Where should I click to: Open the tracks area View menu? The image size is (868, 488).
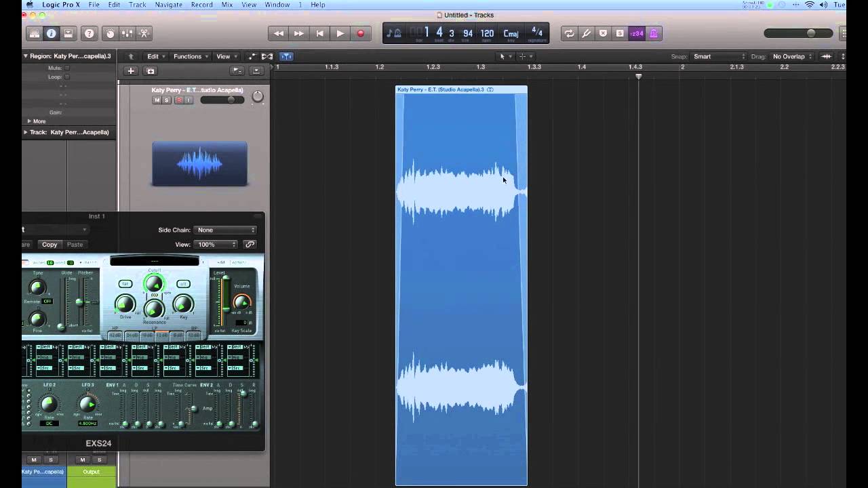(226, 56)
